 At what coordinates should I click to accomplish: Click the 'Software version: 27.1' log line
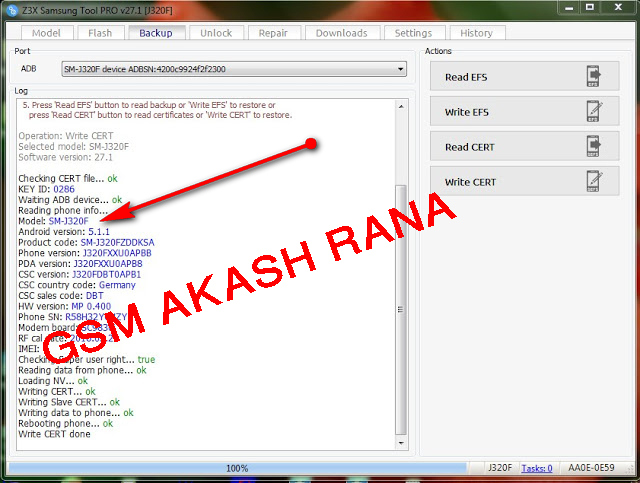click(65, 157)
